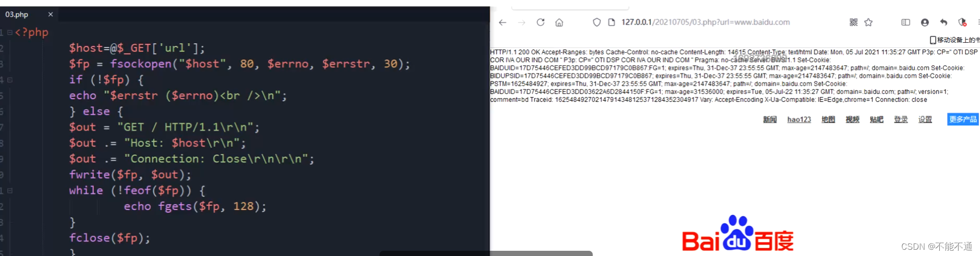
Task: Click the "GET / HTTP/1.1\r\n" line
Action: pyautogui.click(x=164, y=127)
